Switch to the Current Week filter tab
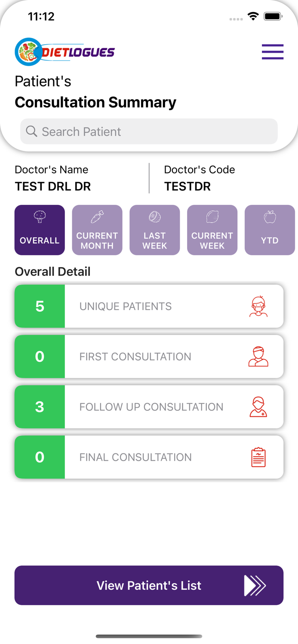 point(212,230)
